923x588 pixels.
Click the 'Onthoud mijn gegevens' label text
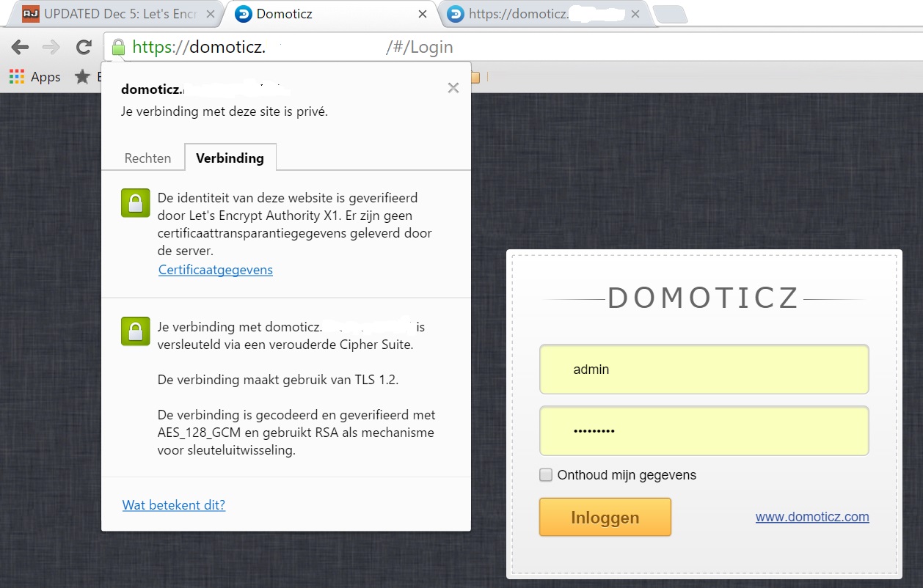click(x=627, y=475)
